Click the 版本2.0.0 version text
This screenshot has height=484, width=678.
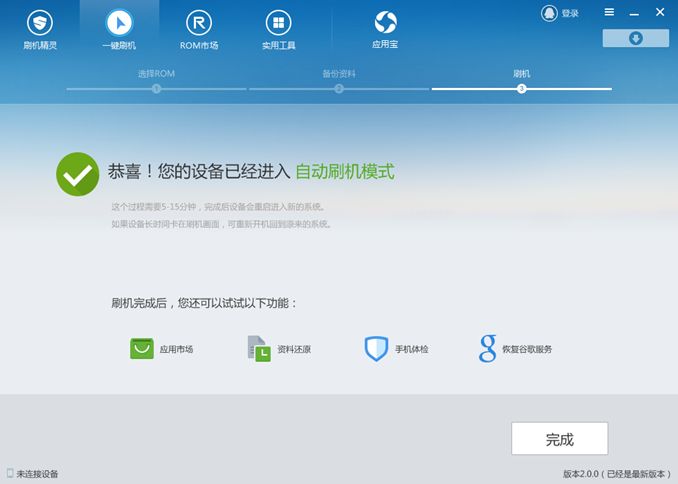(617, 474)
